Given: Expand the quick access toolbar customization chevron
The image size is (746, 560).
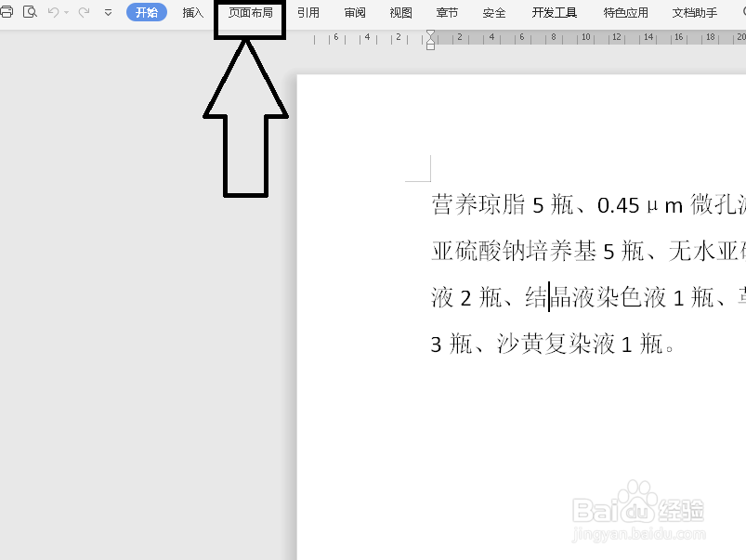Looking at the screenshot, I should (x=108, y=13).
